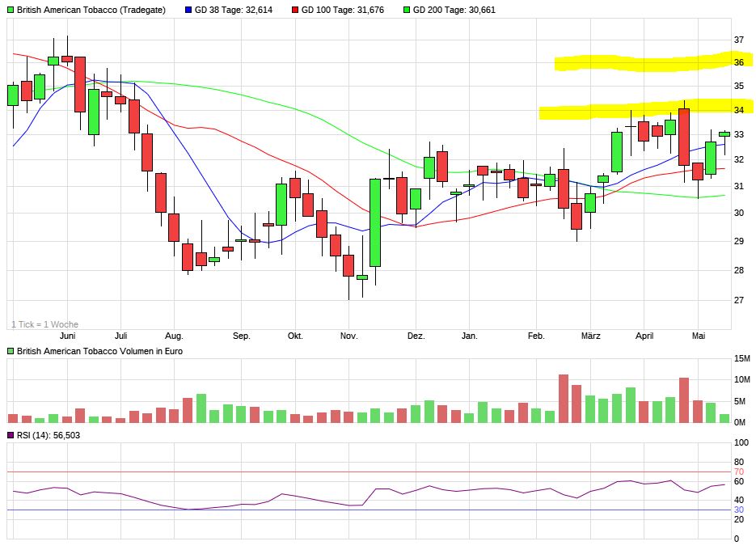Click the price axis value 35
The height and width of the screenshot is (554, 756).
(739, 86)
